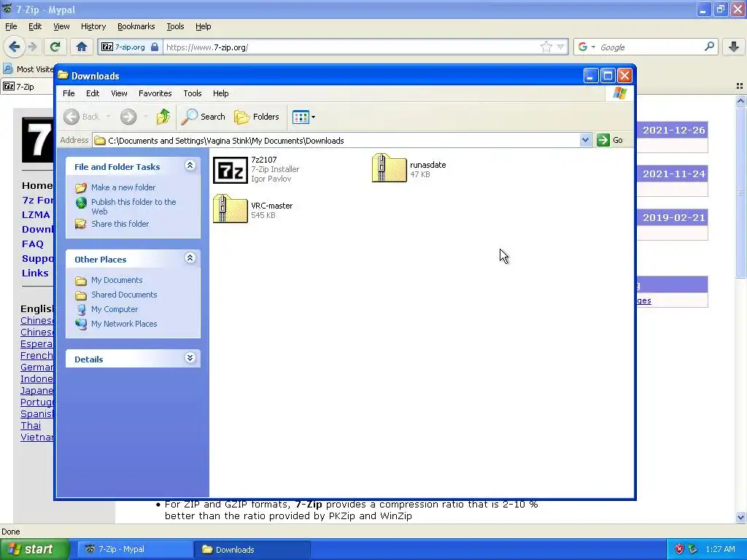The height and width of the screenshot is (560, 747).
Task: Open Explorer Favorites menu
Action: click(155, 93)
